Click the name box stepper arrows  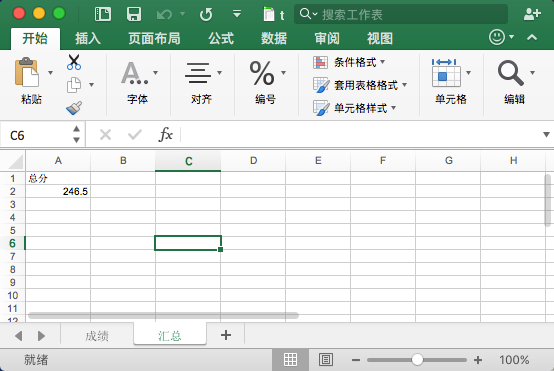pyautogui.click(x=76, y=134)
